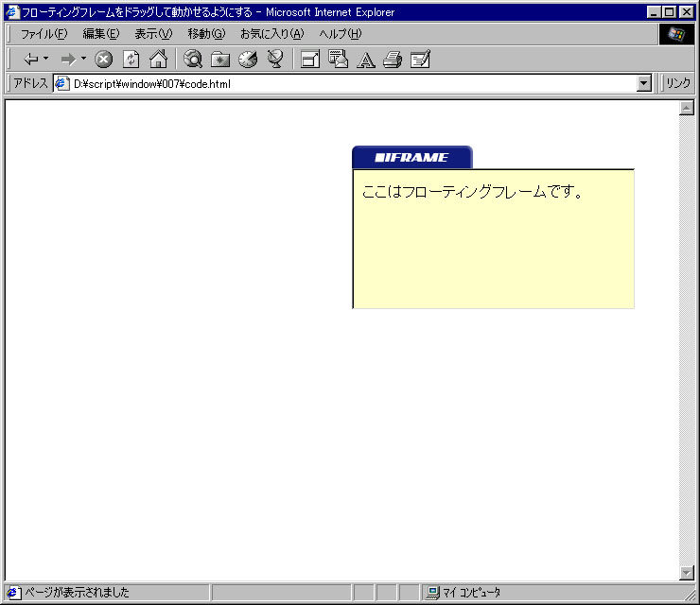Click the Forward arrow toolbar button

68,59
